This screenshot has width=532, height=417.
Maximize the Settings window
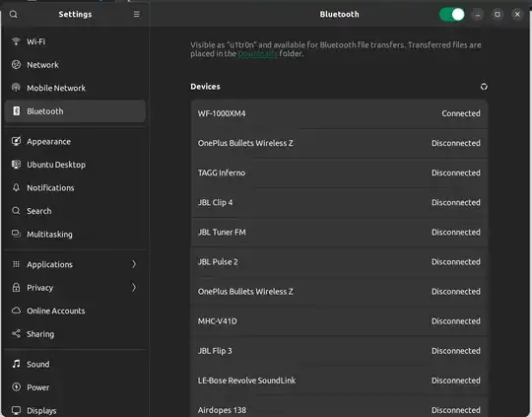coord(498,14)
